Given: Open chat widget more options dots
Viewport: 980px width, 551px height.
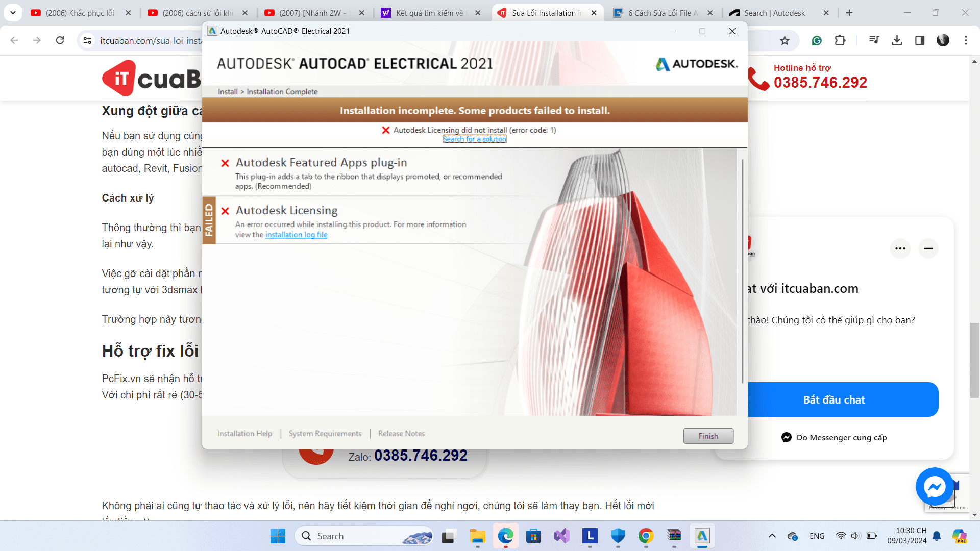Looking at the screenshot, I should click(x=900, y=248).
